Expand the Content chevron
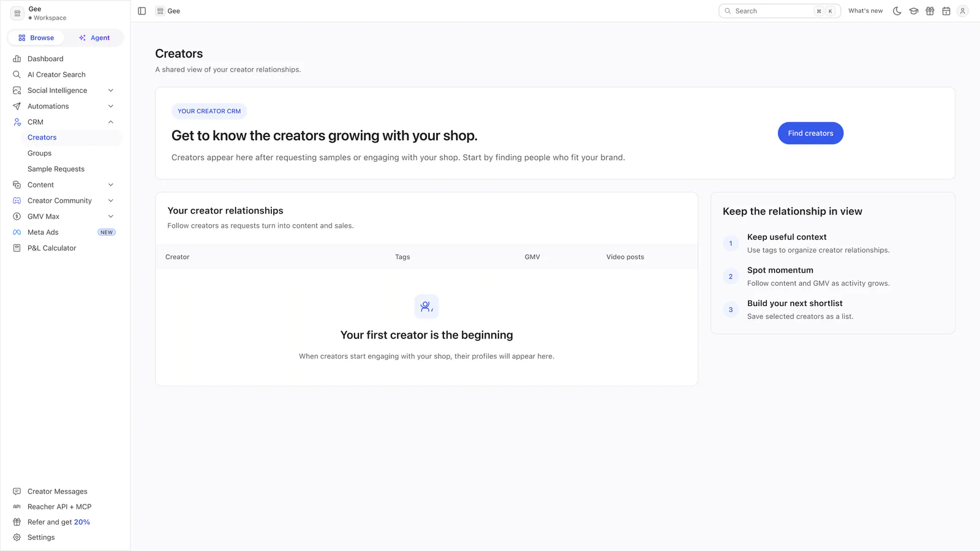Viewport: 980px width, 551px height. (x=111, y=185)
